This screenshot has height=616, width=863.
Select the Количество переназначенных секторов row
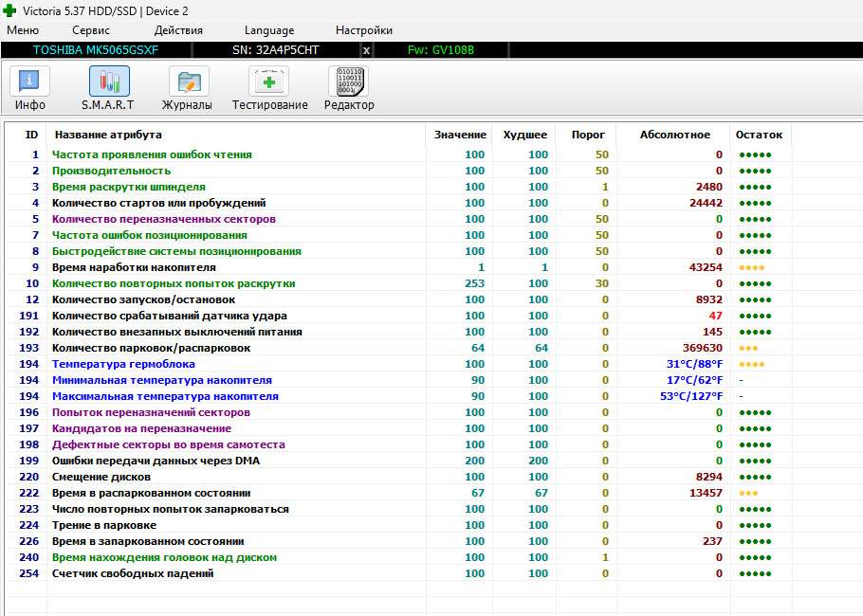pyautogui.click(x=163, y=219)
